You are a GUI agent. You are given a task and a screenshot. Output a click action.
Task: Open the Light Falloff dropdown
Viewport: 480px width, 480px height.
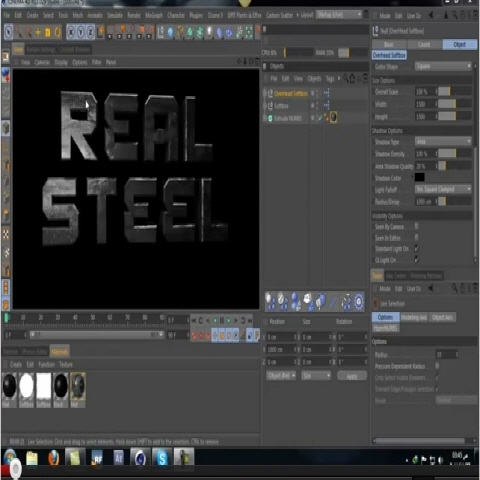click(x=443, y=189)
